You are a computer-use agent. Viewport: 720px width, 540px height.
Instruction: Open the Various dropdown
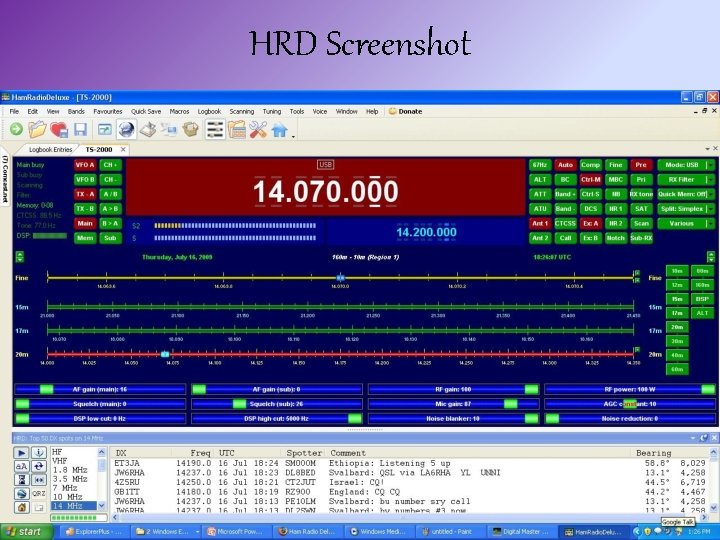coord(686,224)
